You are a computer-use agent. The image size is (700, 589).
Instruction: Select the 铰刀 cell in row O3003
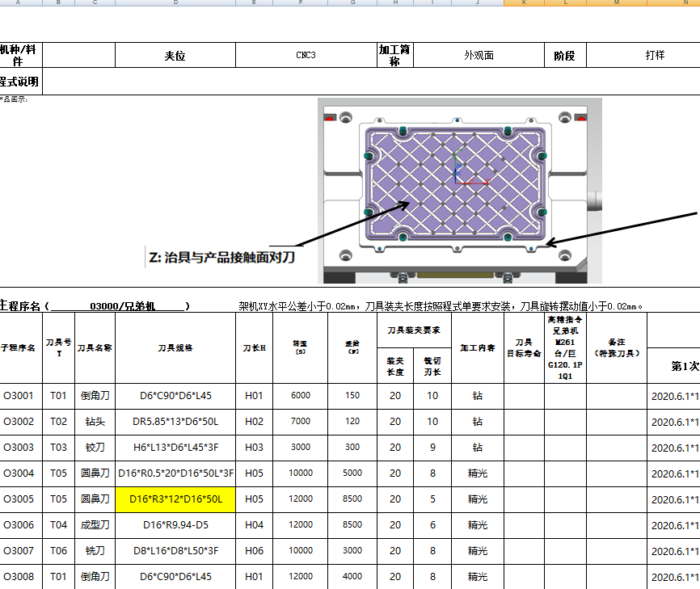point(95,448)
